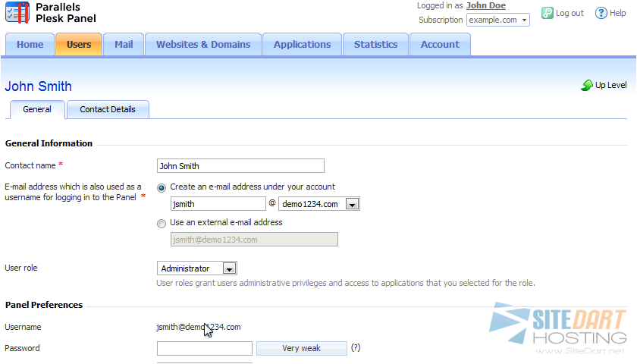The width and height of the screenshot is (637, 364).
Task: Click the user roles description text
Action: [x=346, y=283]
